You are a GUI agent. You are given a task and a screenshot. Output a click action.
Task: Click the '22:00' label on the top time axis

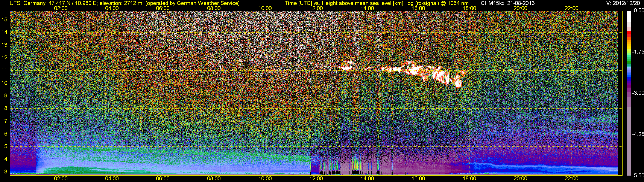(571, 8)
